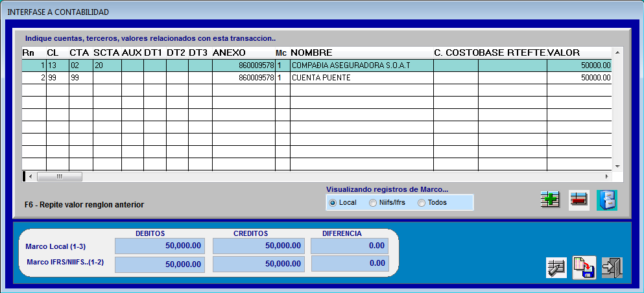Viewport: 644px width, 293px height.
Task: Click the CTA column header
Action: point(81,53)
